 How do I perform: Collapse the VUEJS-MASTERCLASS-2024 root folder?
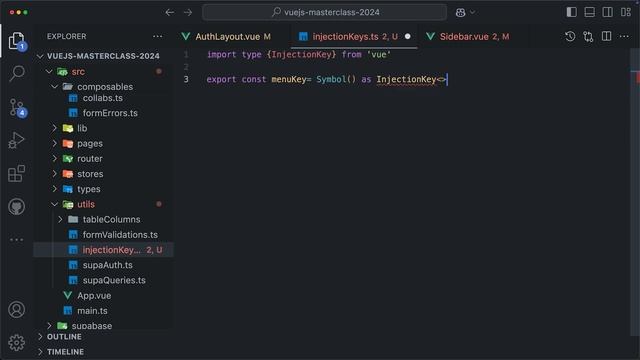[103, 56]
